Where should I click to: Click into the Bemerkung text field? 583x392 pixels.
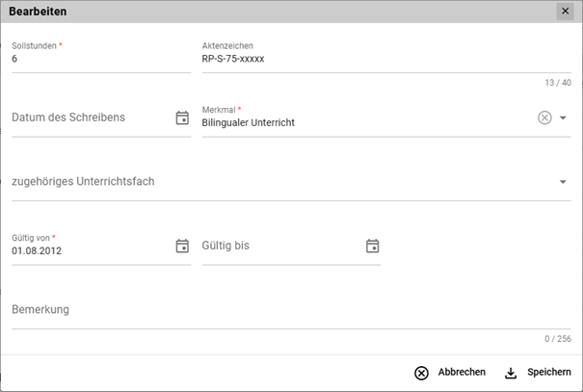tap(289, 310)
